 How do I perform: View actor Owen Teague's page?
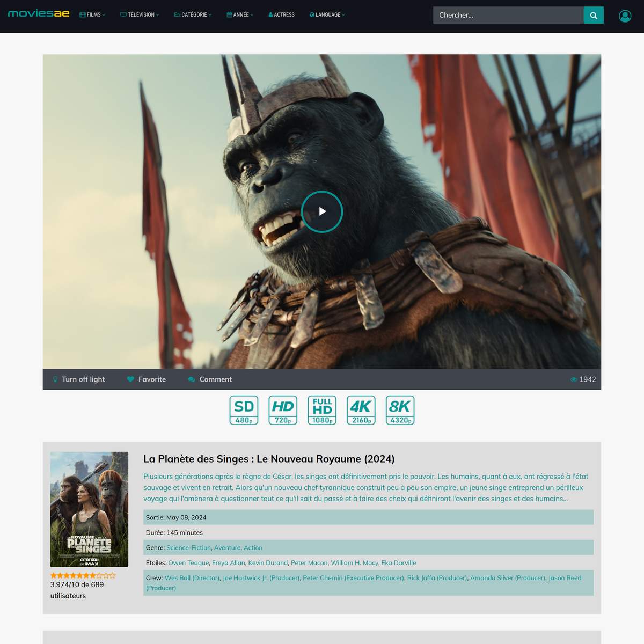coord(188,563)
